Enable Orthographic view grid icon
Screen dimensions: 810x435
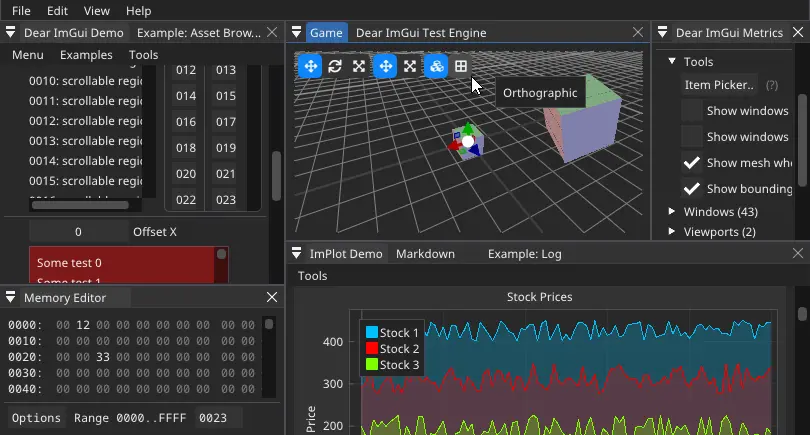pyautogui.click(x=461, y=66)
